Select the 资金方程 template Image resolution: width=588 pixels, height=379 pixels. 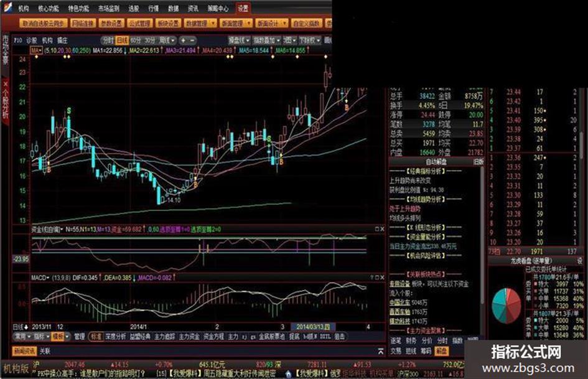[x=213, y=337]
